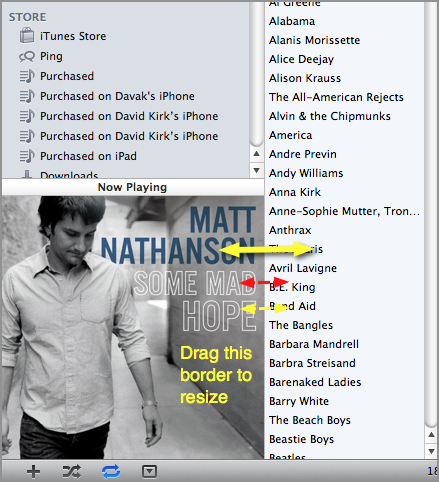Click the plus icon to add a playlist
Image resolution: width=439 pixels, height=482 pixels.
(33, 471)
